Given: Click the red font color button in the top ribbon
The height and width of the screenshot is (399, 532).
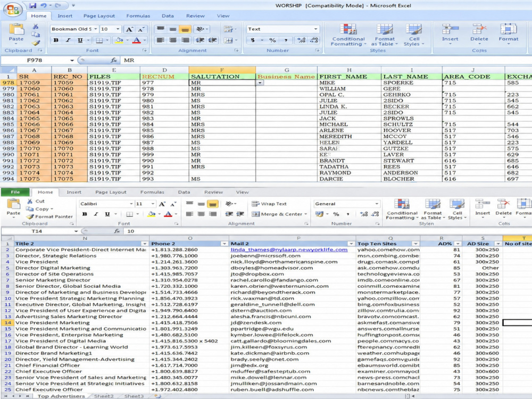Looking at the screenshot, I should [136, 40].
